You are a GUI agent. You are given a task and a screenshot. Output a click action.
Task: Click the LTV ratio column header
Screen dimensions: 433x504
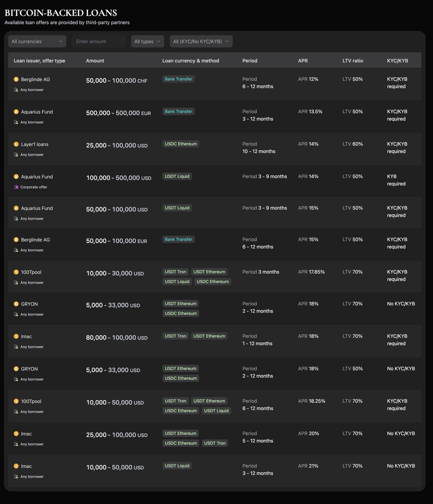353,60
